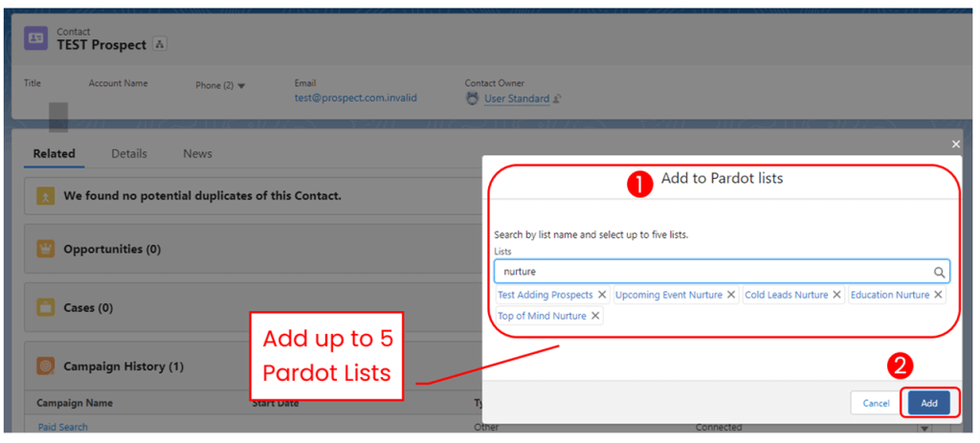Expand the Phone (2) dropdown arrow
Image resolution: width=980 pixels, height=443 pixels.
coord(241,86)
